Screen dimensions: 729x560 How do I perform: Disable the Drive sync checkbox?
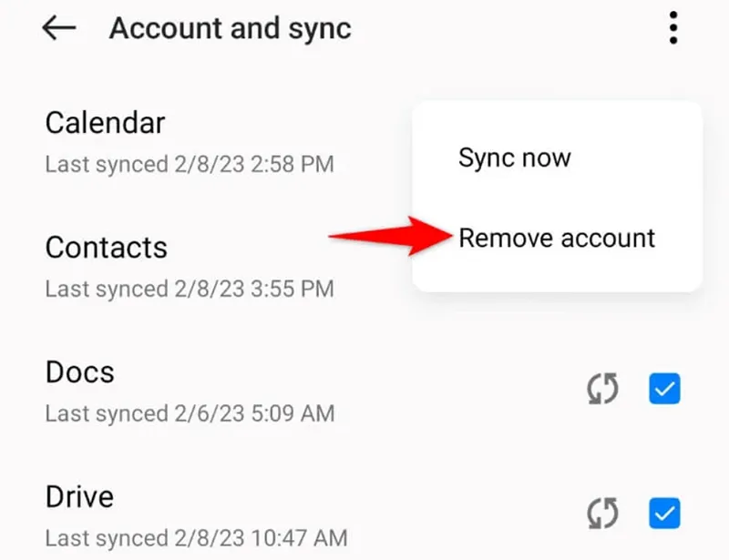(664, 514)
